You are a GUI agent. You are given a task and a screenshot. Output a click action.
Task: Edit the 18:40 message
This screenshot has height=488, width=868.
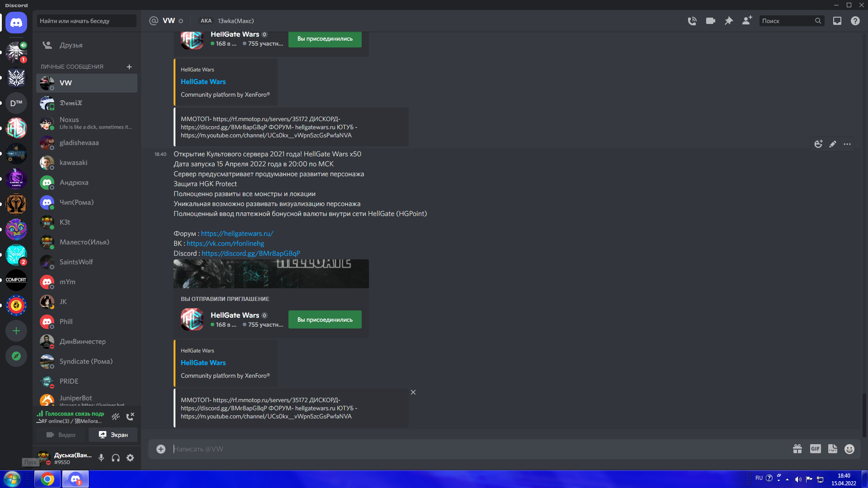click(x=833, y=144)
